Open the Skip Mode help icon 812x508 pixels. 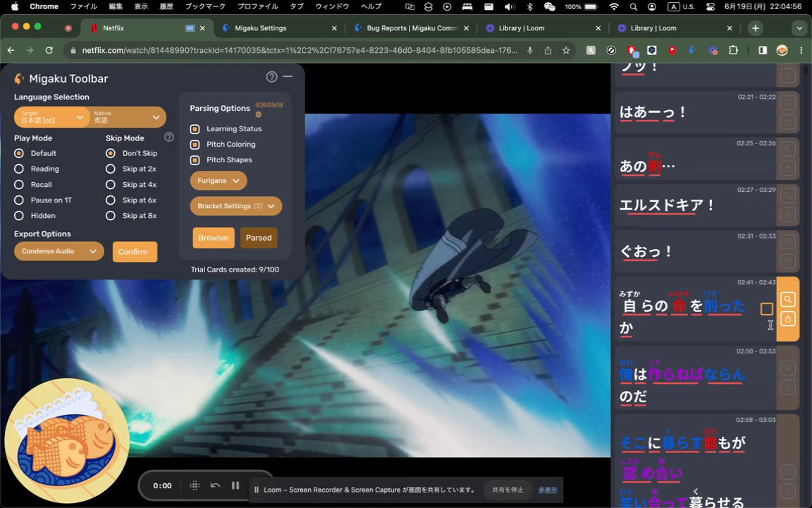coord(169,137)
